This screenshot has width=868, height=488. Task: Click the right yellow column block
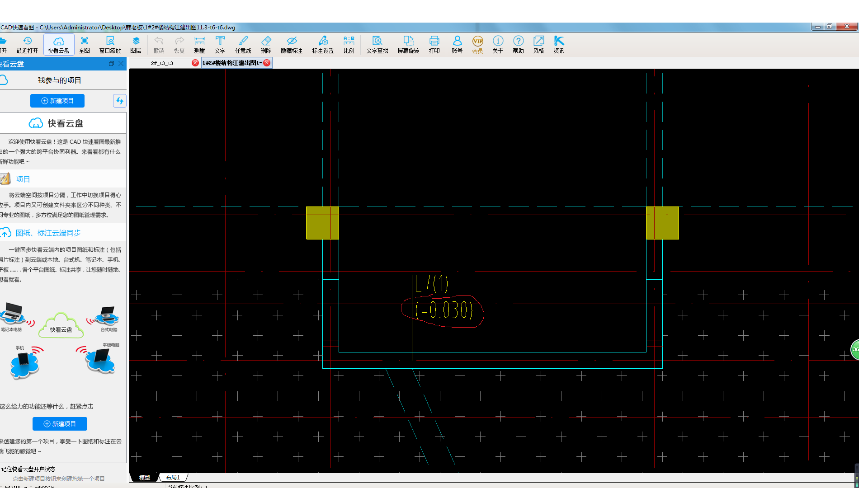(662, 223)
